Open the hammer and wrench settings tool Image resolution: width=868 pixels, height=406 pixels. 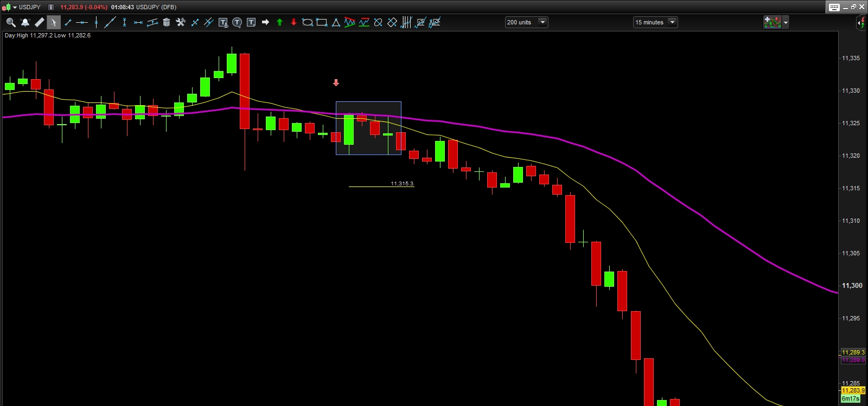pos(181,22)
